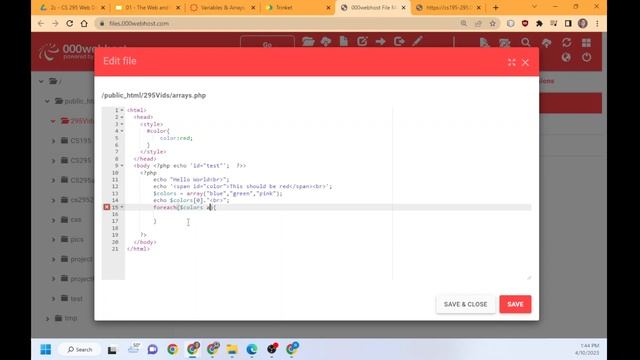Viewport: 640px width, 360px height.
Task: Click the file path /public_html/295Vids/arrays.php
Action: coord(154,96)
